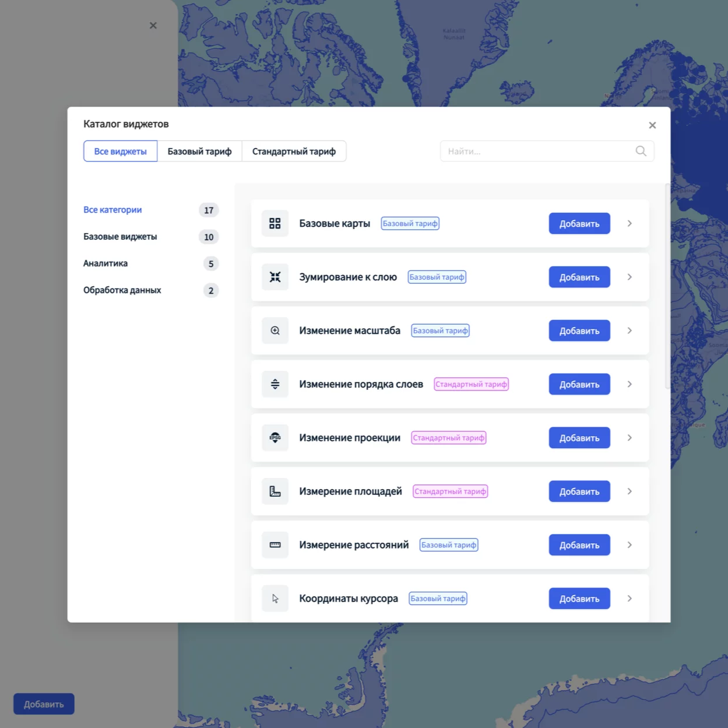Click the Измерение расстояний ruler icon
The image size is (728, 728).
click(x=275, y=545)
